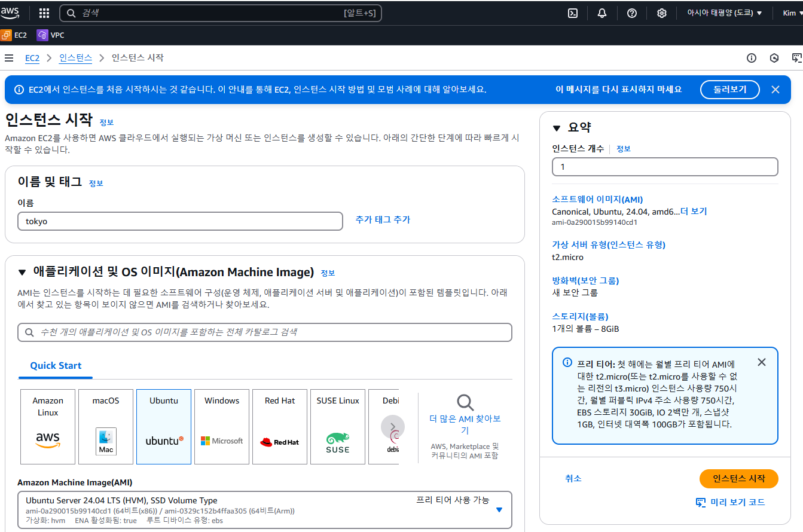Click the 추가 태그 추가 link
This screenshot has height=532, width=803.
click(383, 220)
